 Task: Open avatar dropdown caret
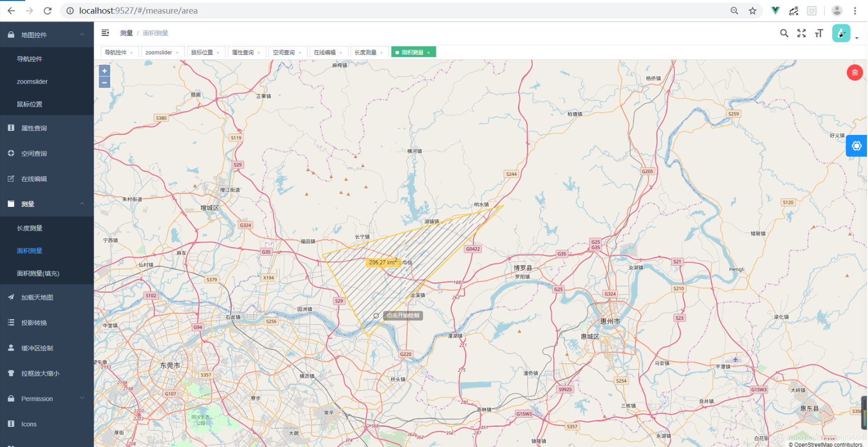pyautogui.click(x=856, y=38)
